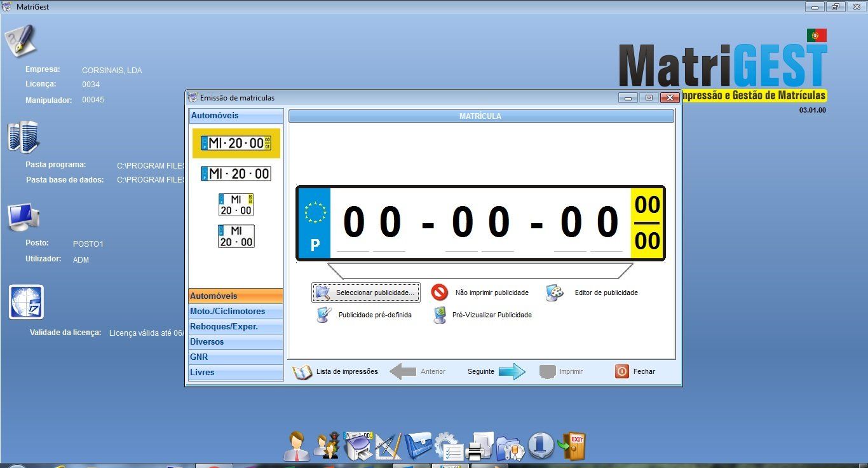This screenshot has width=868, height=468.
Task: Open the single user with tie dock icon
Action: [297, 446]
